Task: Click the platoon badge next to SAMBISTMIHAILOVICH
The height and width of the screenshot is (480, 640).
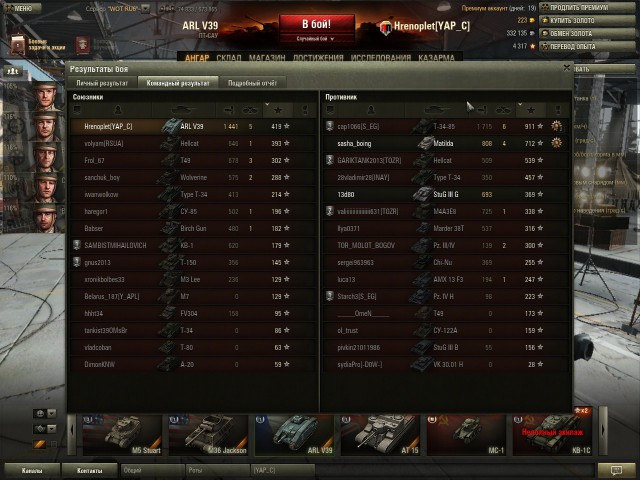Action: 76,245
